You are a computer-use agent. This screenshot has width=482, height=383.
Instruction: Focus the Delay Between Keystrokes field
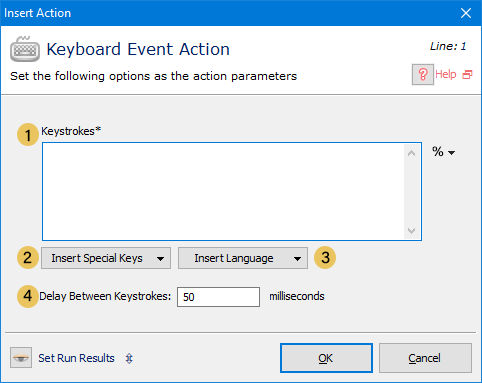point(218,297)
